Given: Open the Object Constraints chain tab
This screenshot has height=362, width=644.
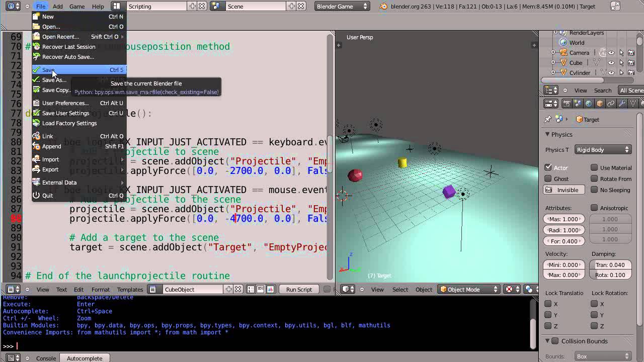Looking at the screenshot, I should pyautogui.click(x=611, y=104).
